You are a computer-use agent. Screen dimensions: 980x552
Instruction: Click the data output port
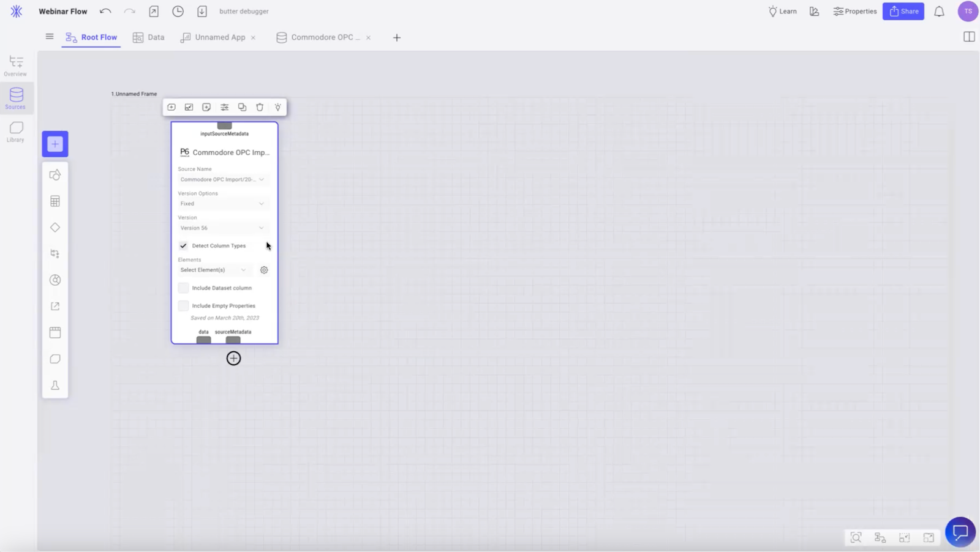point(203,340)
